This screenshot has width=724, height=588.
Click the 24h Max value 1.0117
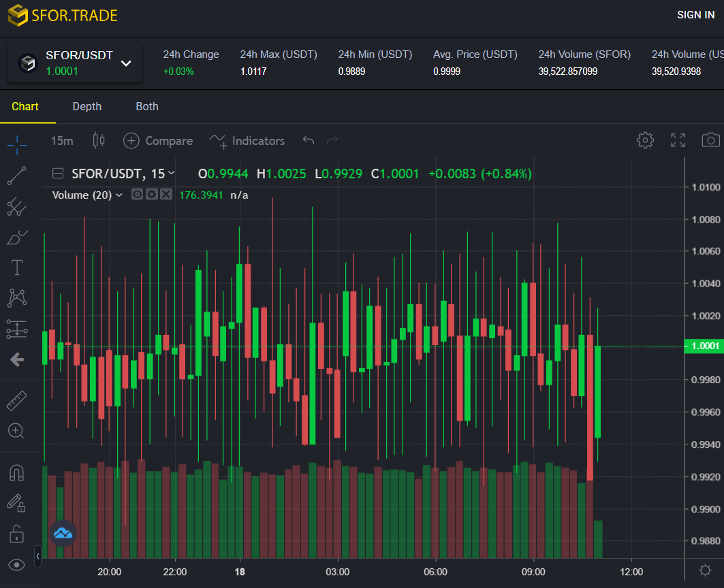[x=253, y=71]
